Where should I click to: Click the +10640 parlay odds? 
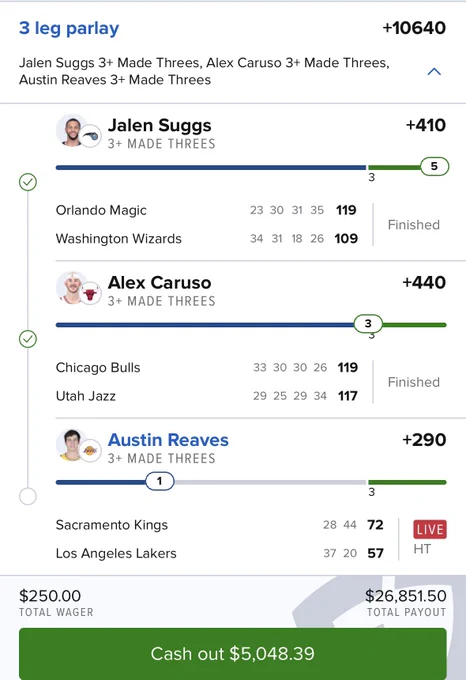click(414, 28)
